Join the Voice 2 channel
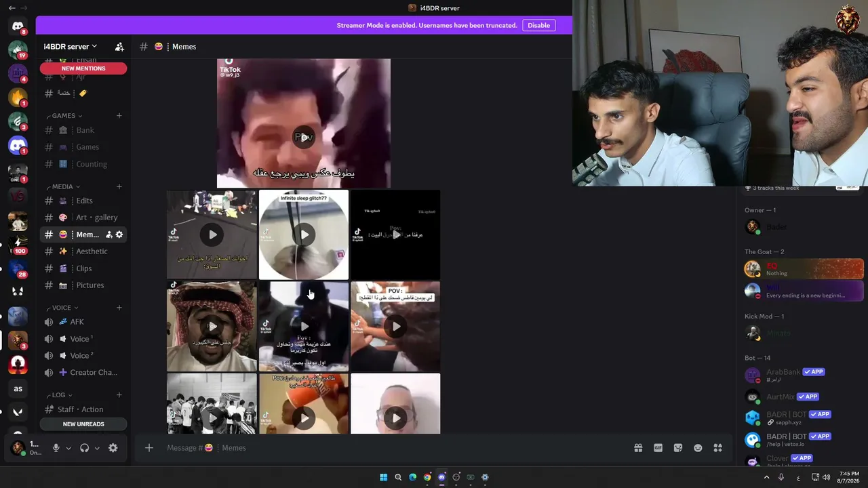 click(83, 355)
